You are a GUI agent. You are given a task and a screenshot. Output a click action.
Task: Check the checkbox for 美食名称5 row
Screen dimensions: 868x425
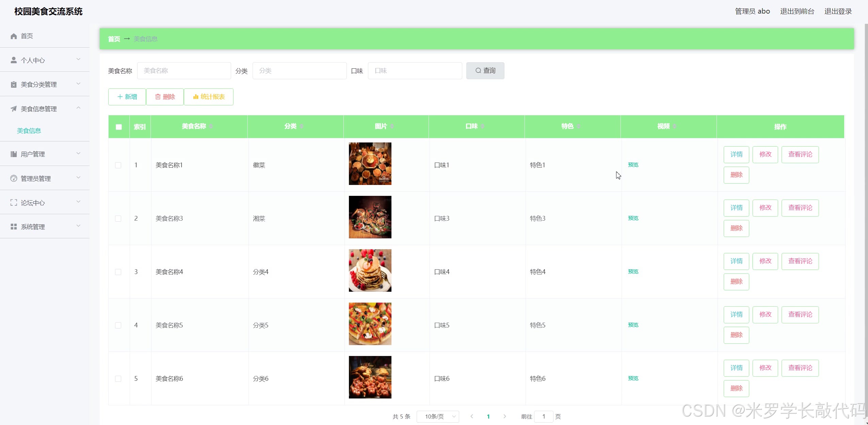pos(118,325)
